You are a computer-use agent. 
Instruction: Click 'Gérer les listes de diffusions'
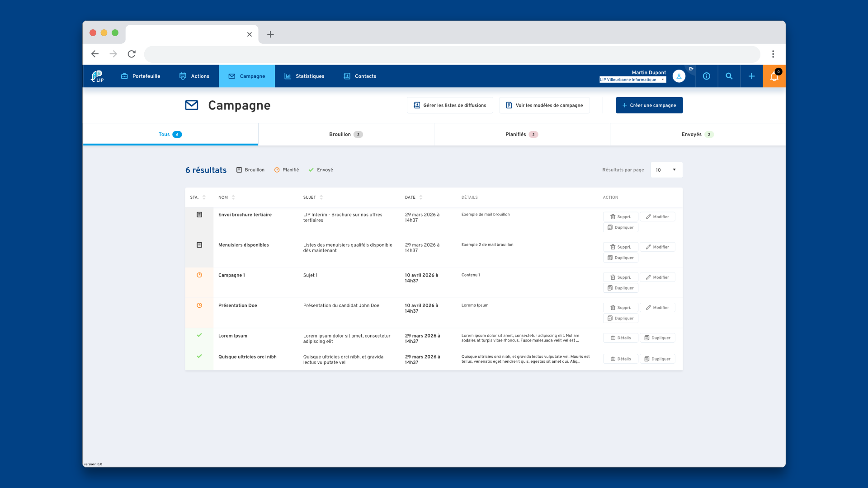click(449, 105)
